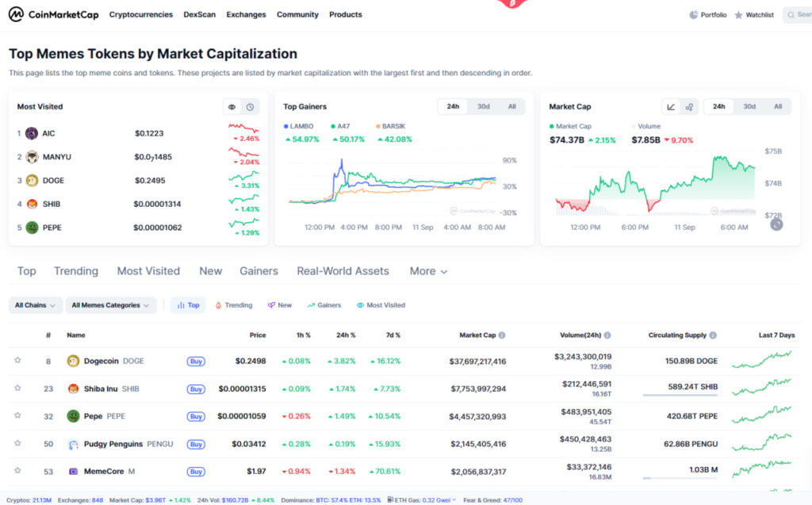Click the Trending flame filter chip
812x505 pixels.
(234, 305)
